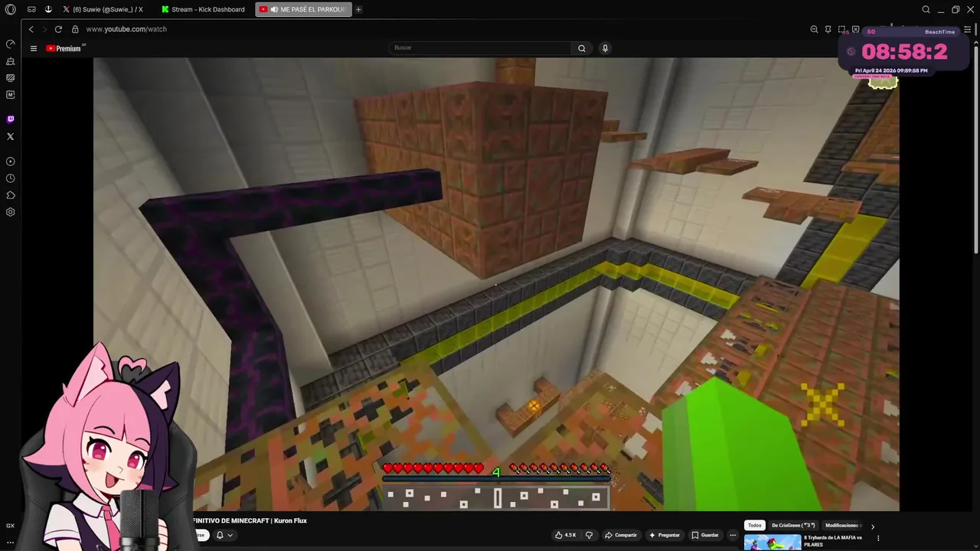980x551 pixels.
Task: Go forward with the navigation arrow
Action: point(44,29)
